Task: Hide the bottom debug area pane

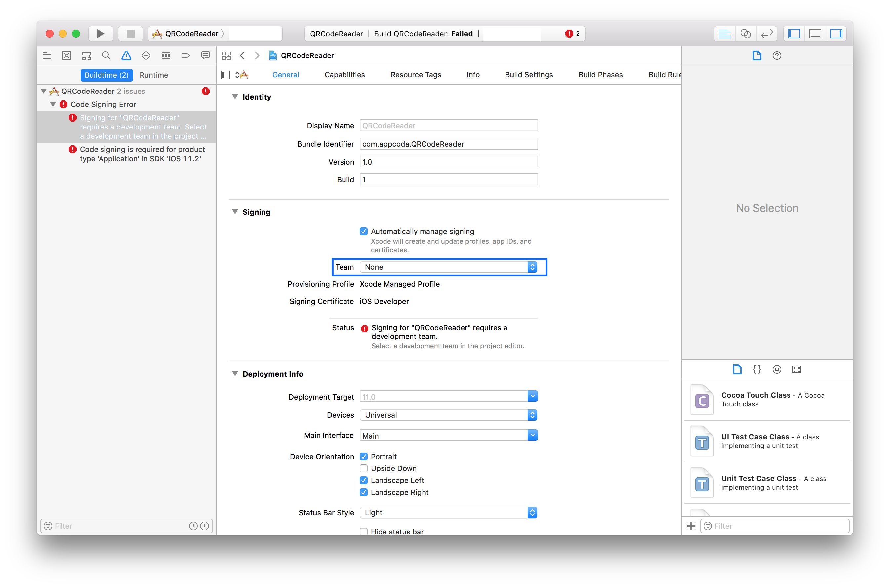Action: (815, 33)
